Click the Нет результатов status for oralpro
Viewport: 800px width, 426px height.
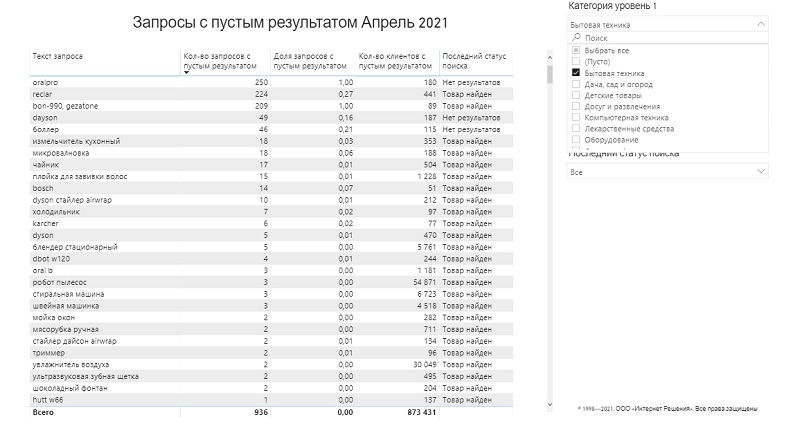click(x=471, y=82)
